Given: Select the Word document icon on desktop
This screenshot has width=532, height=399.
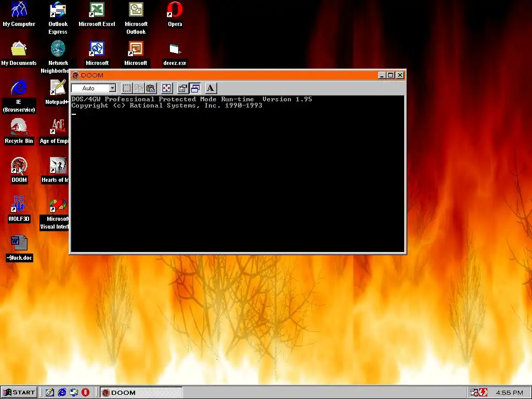Looking at the screenshot, I should point(19,249).
